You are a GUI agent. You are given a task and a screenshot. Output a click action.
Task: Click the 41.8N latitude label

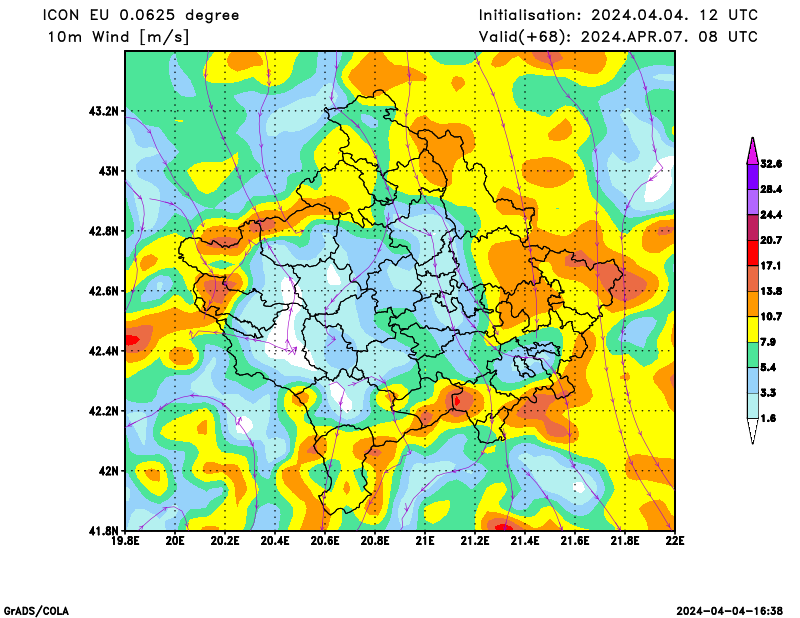point(104,531)
